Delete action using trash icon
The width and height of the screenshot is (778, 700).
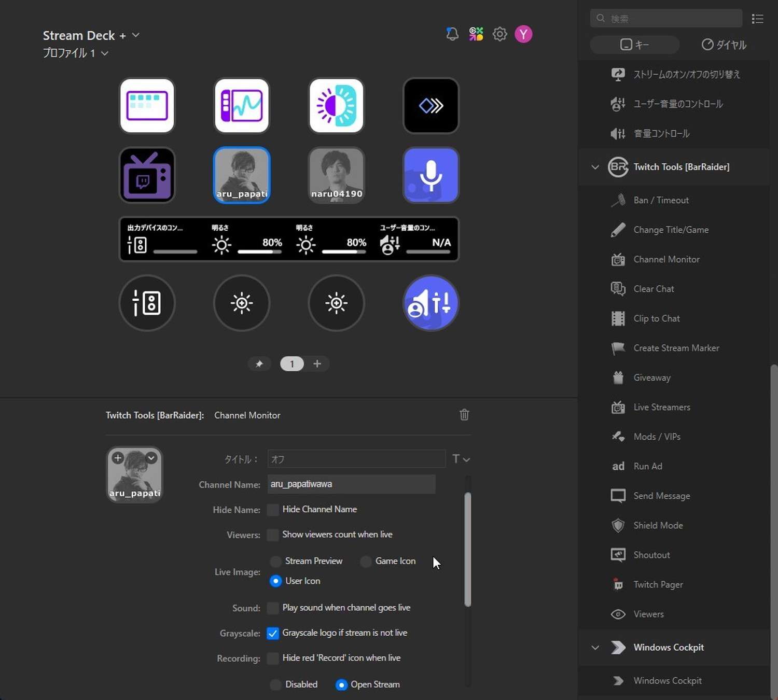coord(464,415)
